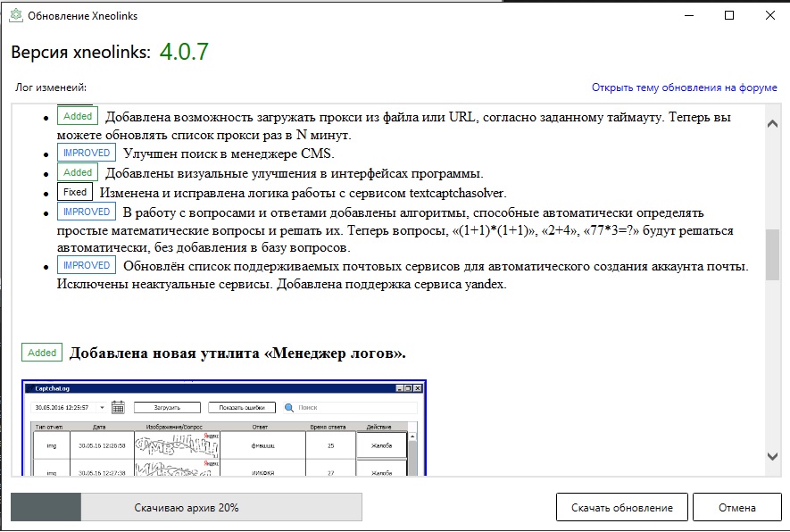The width and height of the screenshot is (790, 532).
Task: Maximize the Обновление Xneolinks window
Action: pyautogui.click(x=729, y=15)
